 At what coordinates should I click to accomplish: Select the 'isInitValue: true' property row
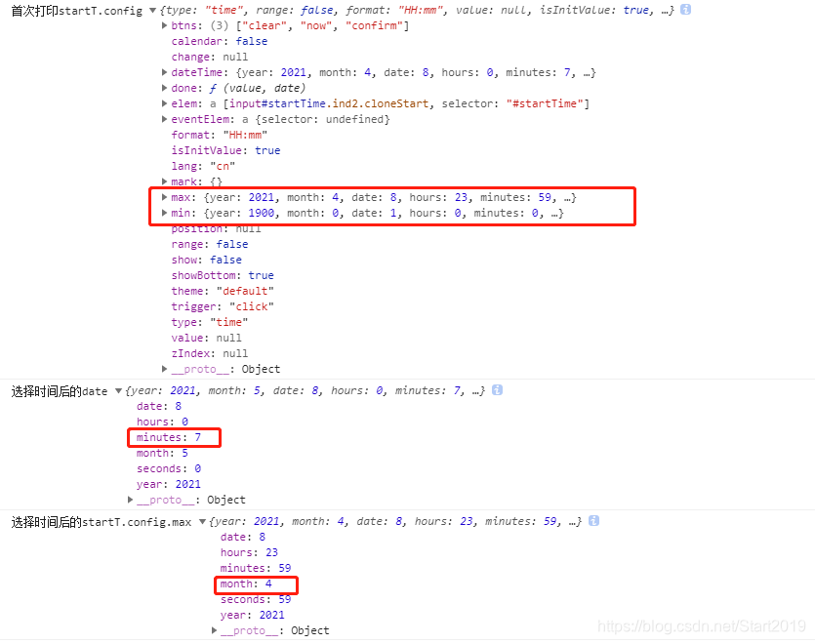coord(225,150)
